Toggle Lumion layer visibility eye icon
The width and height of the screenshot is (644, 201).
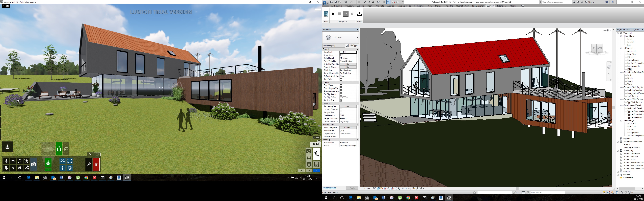(x=7, y=6)
